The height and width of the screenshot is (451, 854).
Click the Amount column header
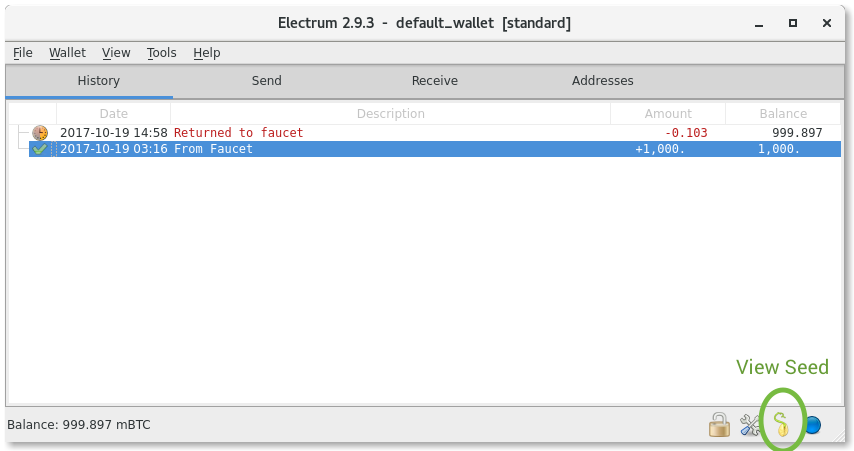click(x=667, y=114)
